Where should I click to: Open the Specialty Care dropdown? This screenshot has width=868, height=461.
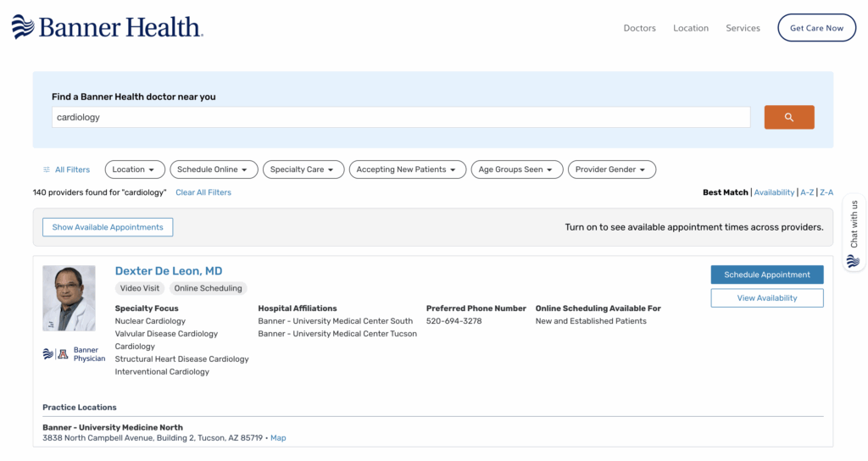pyautogui.click(x=303, y=169)
